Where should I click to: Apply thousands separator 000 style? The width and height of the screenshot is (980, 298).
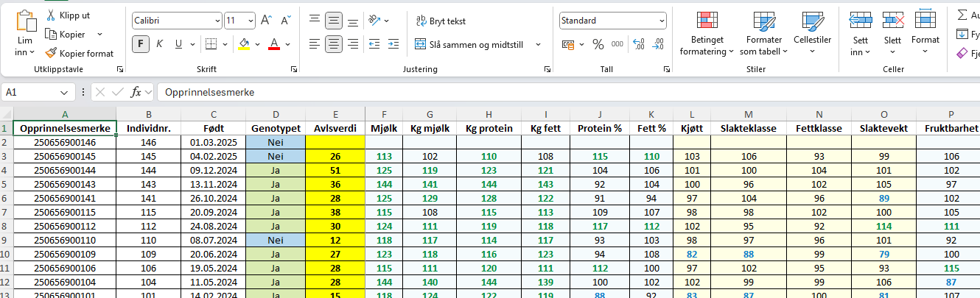617,44
